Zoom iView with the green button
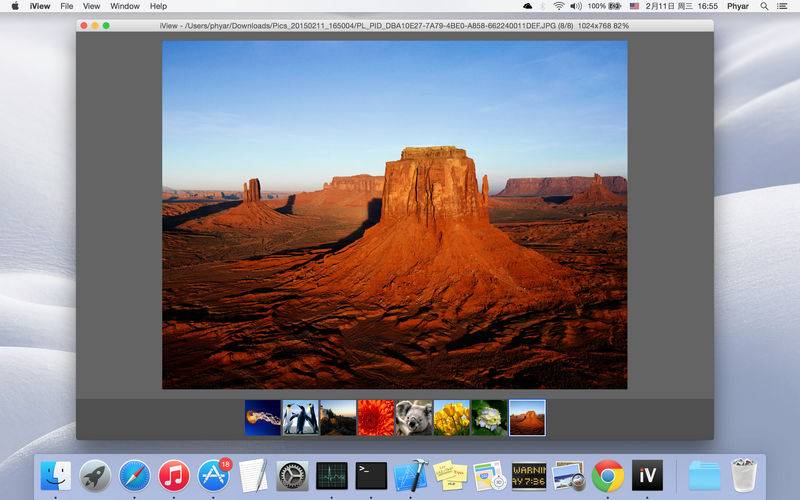Viewport: 800px width, 500px height. click(106, 26)
